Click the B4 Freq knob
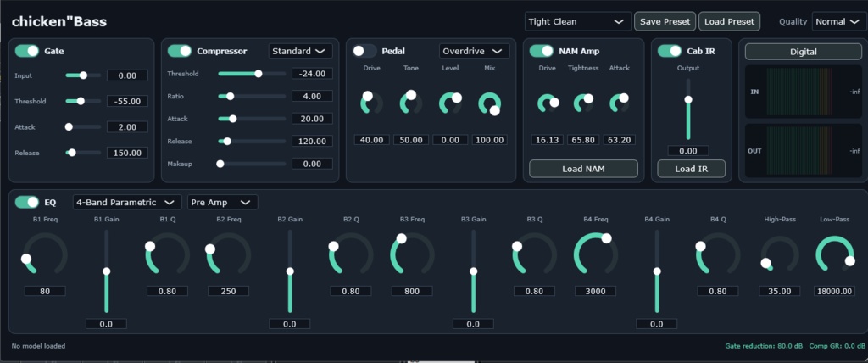The height and width of the screenshot is (363, 868). click(595, 255)
